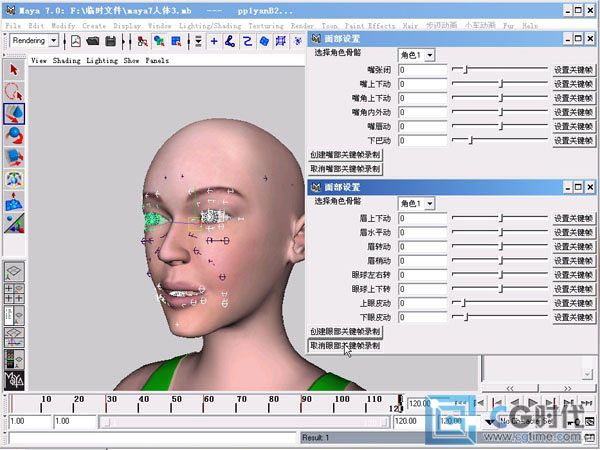Go to end of playback range

[x=586, y=403]
